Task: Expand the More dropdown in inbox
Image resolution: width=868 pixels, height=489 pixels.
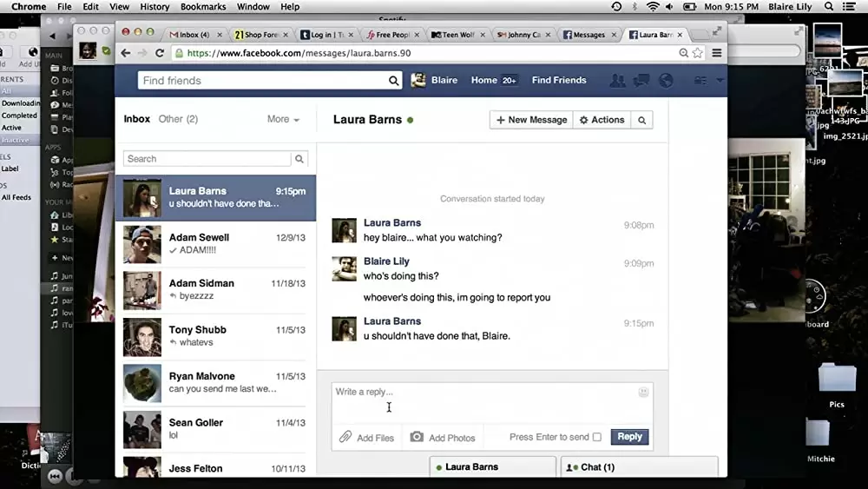Action: tap(283, 119)
